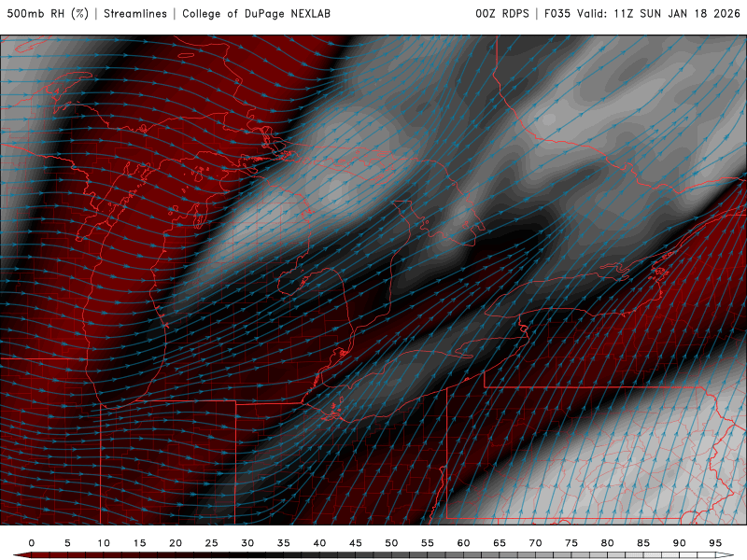Screen dimensions: 747x560
Task: Click "College of DuPage NEXLAB" header text
Action: coord(256,14)
